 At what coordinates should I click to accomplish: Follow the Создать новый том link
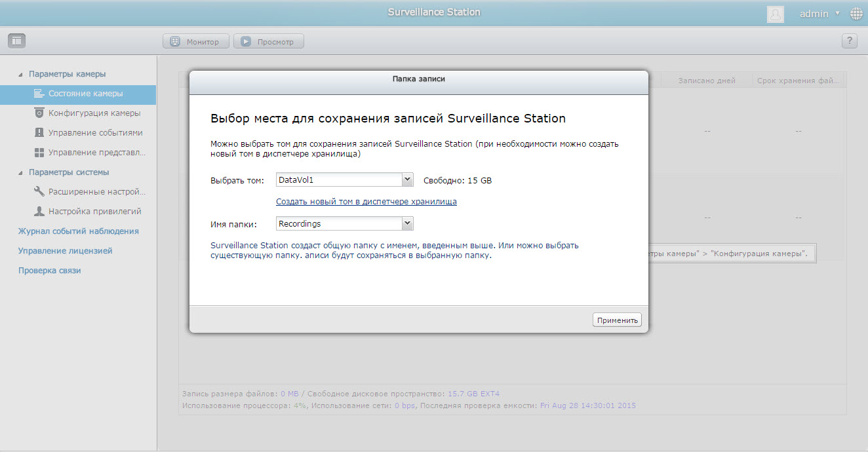click(x=366, y=202)
